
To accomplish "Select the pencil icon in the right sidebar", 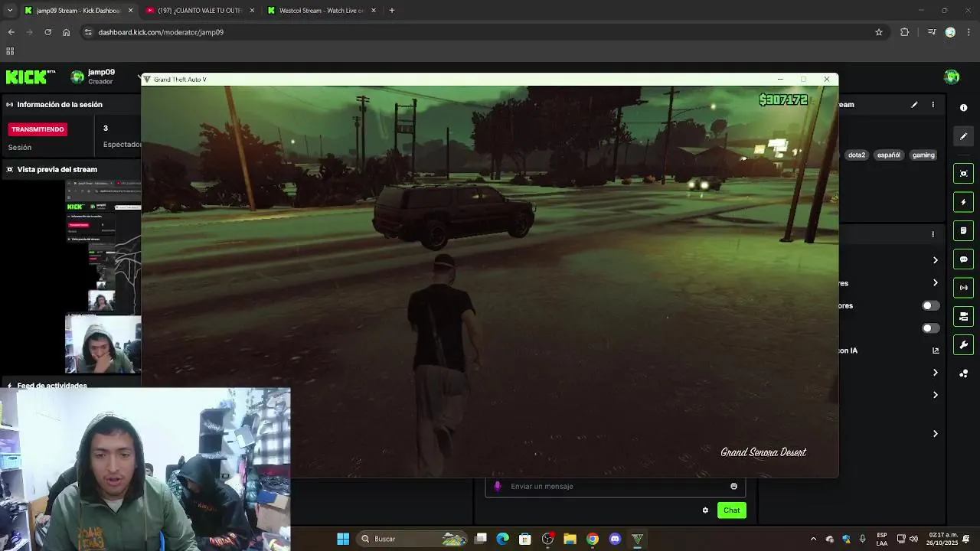I will [964, 136].
